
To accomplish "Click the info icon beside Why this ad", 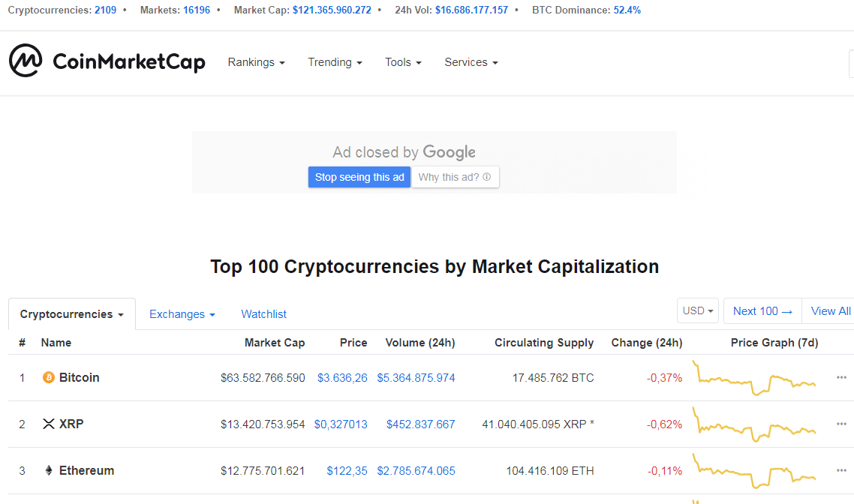I will click(x=487, y=178).
